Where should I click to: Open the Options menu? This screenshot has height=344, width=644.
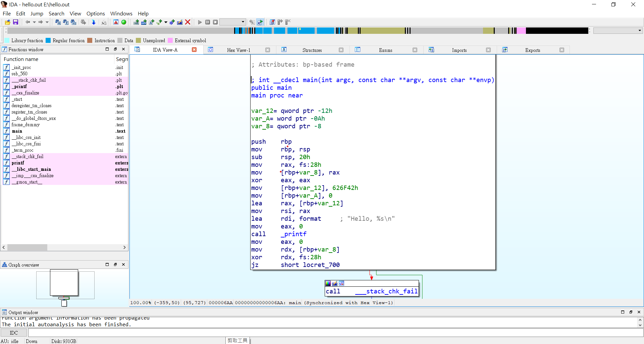pyautogui.click(x=96, y=13)
